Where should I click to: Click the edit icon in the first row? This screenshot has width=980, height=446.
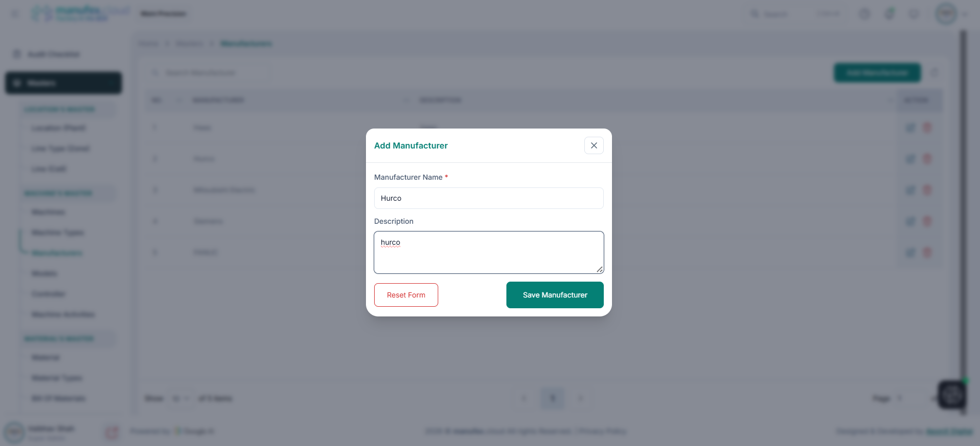pyautogui.click(x=910, y=128)
